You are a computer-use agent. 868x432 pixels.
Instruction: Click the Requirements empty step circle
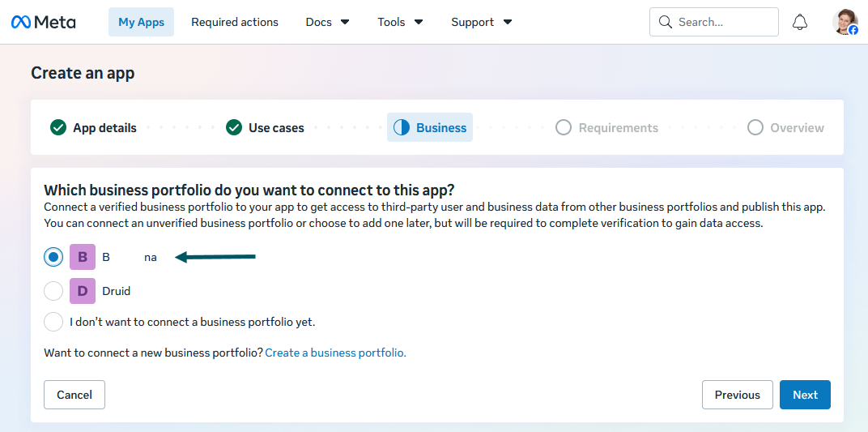click(x=563, y=127)
